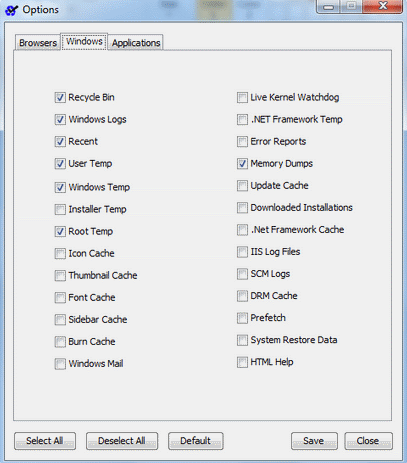Check the Burn Cache option
The width and height of the screenshot is (407, 463).
(60, 342)
